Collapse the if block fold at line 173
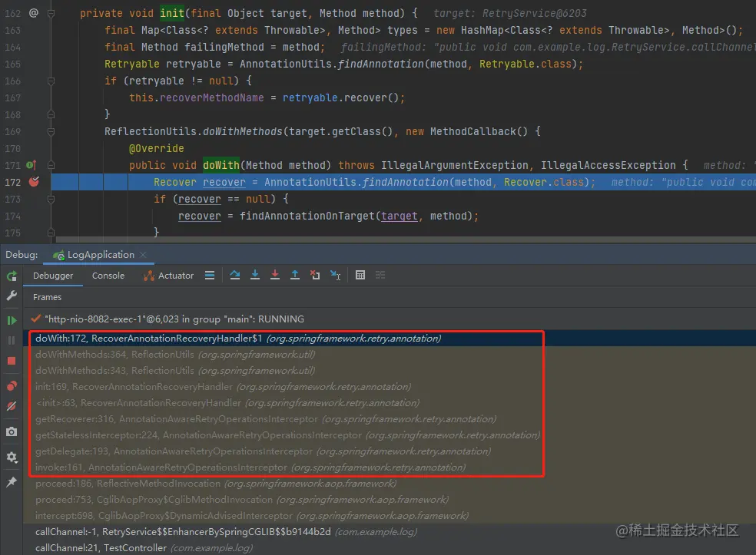Image resolution: width=756 pixels, height=555 pixels. click(51, 199)
